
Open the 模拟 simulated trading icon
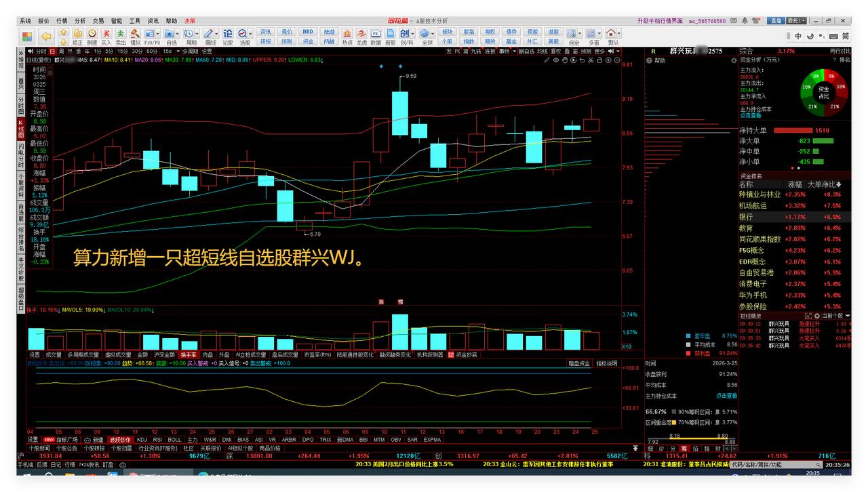tap(135, 35)
